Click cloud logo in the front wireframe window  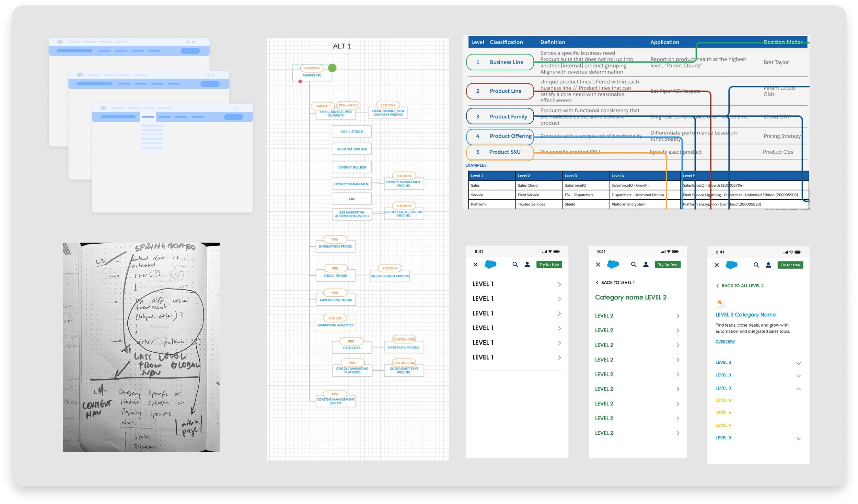pos(104,108)
